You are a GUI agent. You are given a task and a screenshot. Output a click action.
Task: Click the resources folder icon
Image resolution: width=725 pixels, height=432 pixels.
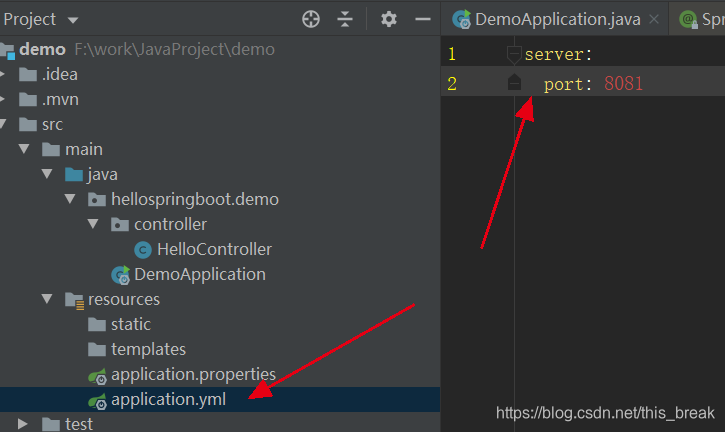(74, 300)
